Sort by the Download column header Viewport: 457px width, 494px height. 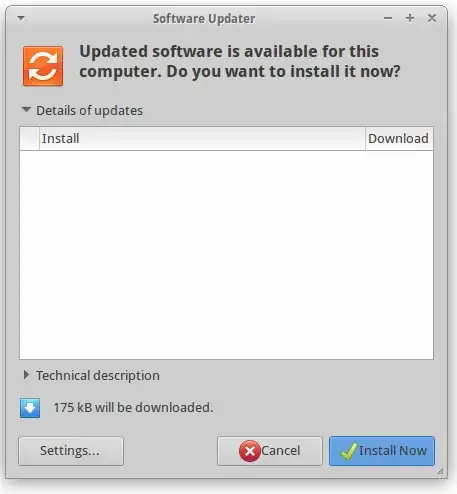(x=399, y=138)
